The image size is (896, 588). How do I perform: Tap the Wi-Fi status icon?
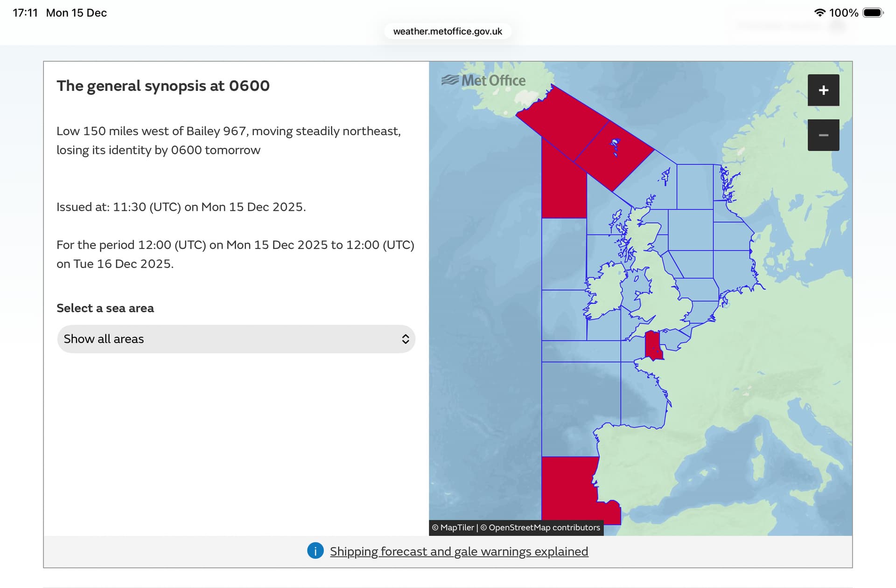click(819, 13)
